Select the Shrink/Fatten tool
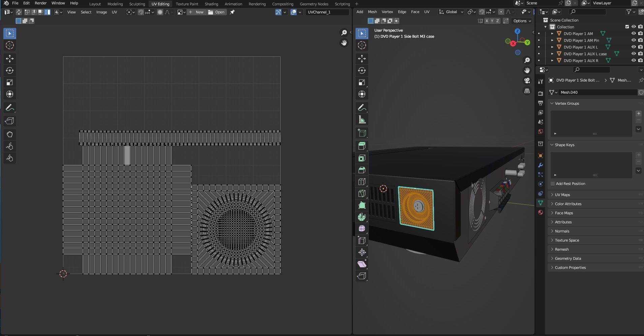 point(362,252)
